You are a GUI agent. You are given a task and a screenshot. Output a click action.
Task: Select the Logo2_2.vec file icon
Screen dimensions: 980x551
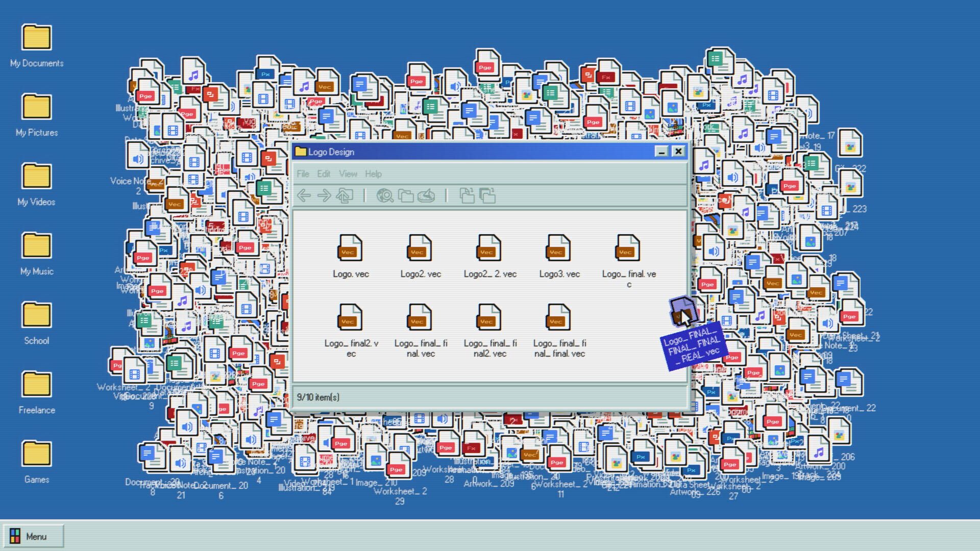489,247
